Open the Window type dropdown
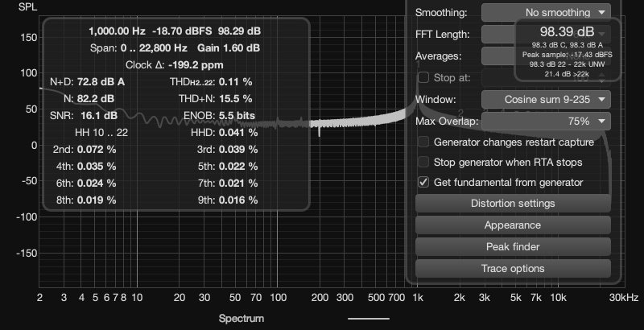644x330 pixels. point(546,100)
